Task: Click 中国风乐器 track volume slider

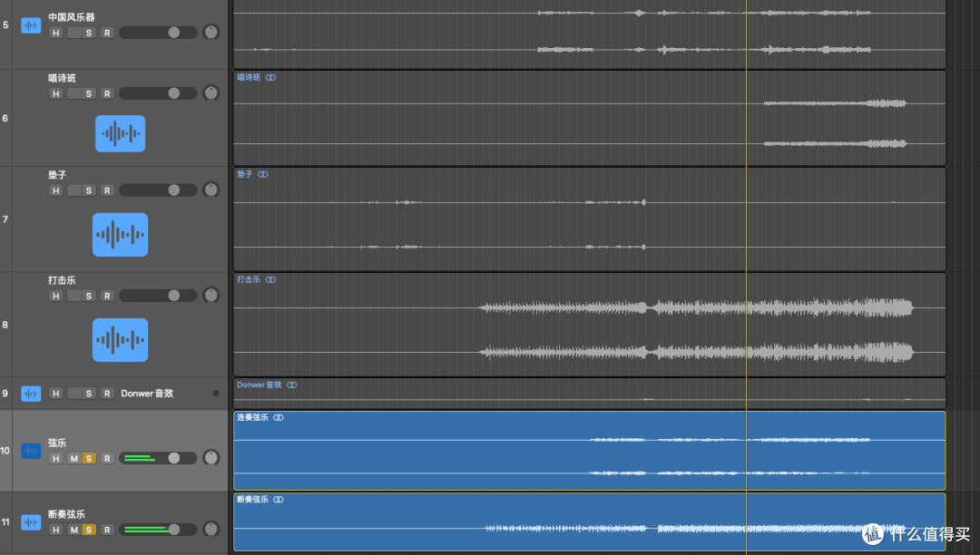Action: point(158,33)
